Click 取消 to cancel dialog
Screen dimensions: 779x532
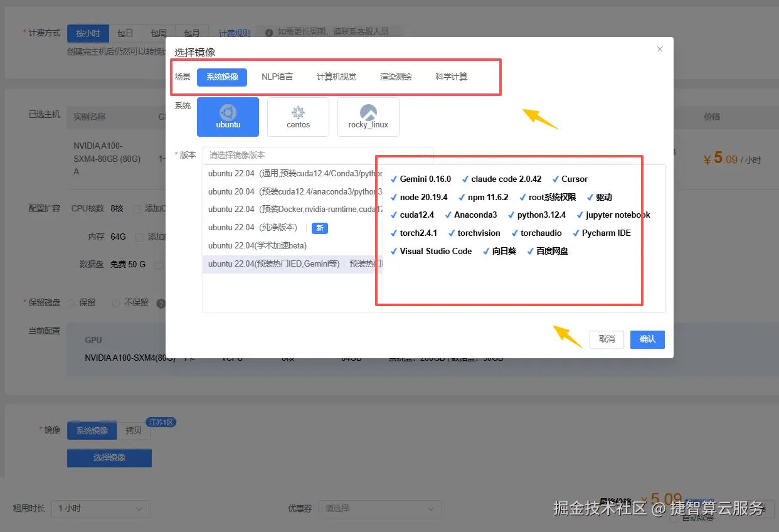pos(607,339)
